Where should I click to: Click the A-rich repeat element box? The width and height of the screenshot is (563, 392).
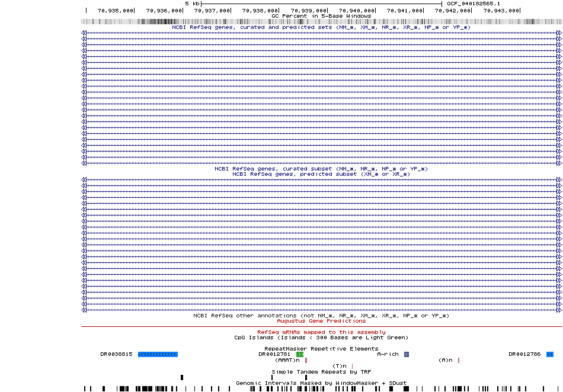407,354
